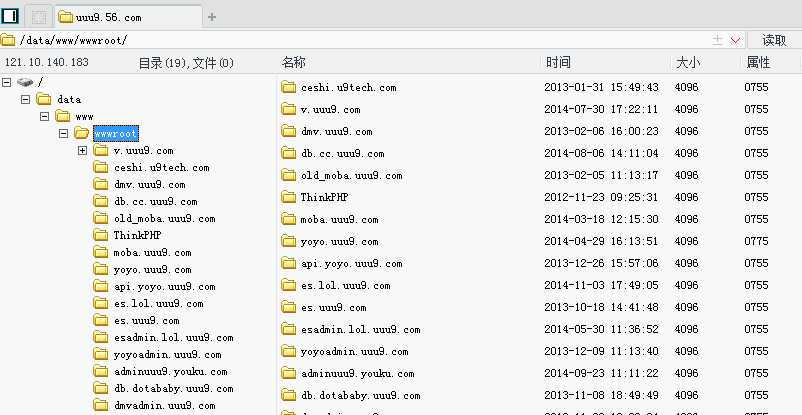Select db.cc.uuu9.com in the tree
This screenshot has height=415, width=802.
tap(155, 202)
